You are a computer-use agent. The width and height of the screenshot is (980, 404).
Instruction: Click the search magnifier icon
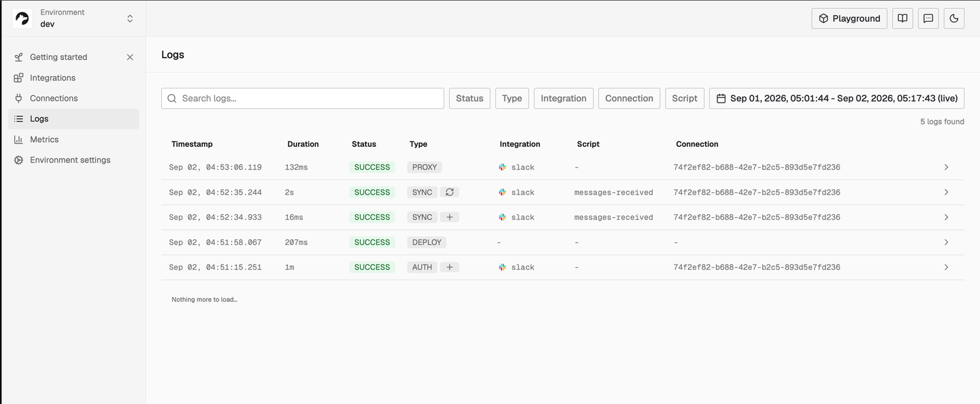point(172,99)
